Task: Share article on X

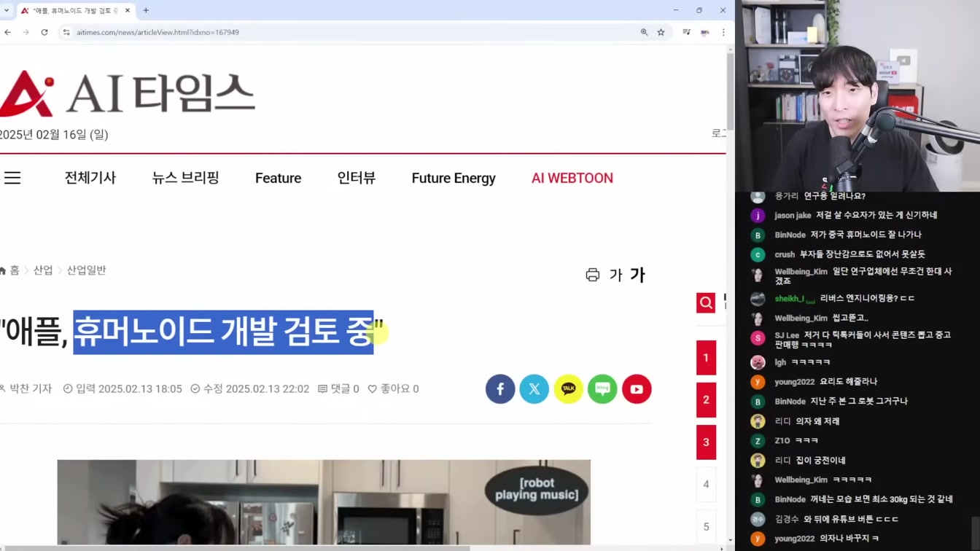Action: pyautogui.click(x=534, y=389)
